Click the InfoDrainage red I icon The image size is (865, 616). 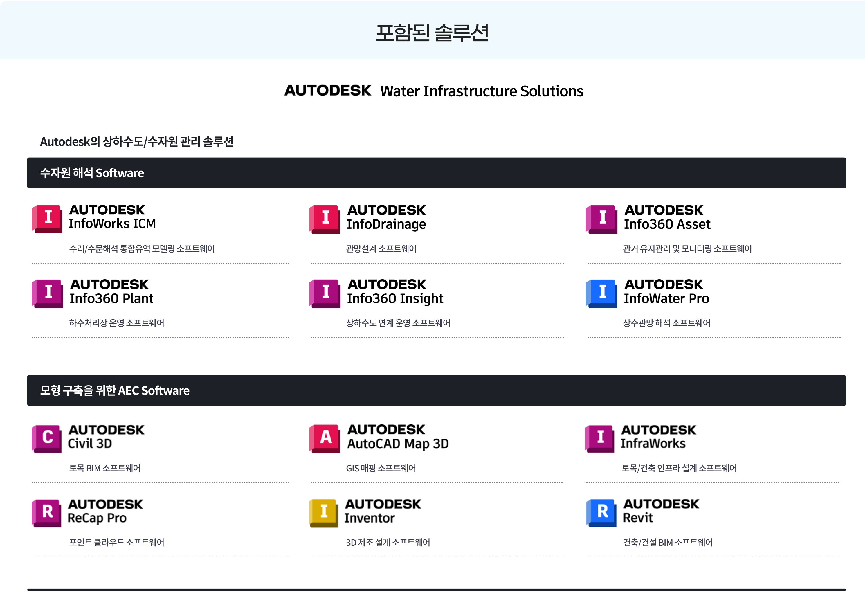point(324,219)
